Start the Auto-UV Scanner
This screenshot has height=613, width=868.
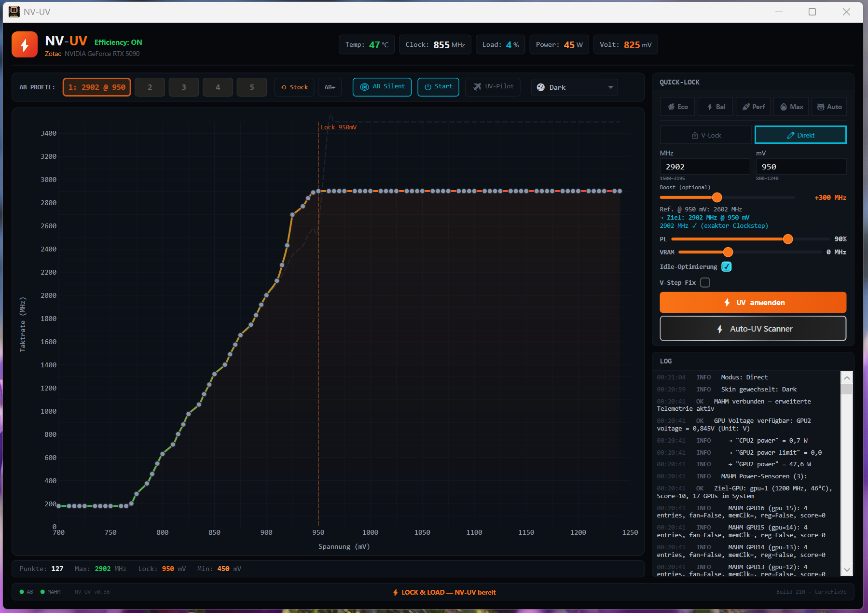(753, 329)
